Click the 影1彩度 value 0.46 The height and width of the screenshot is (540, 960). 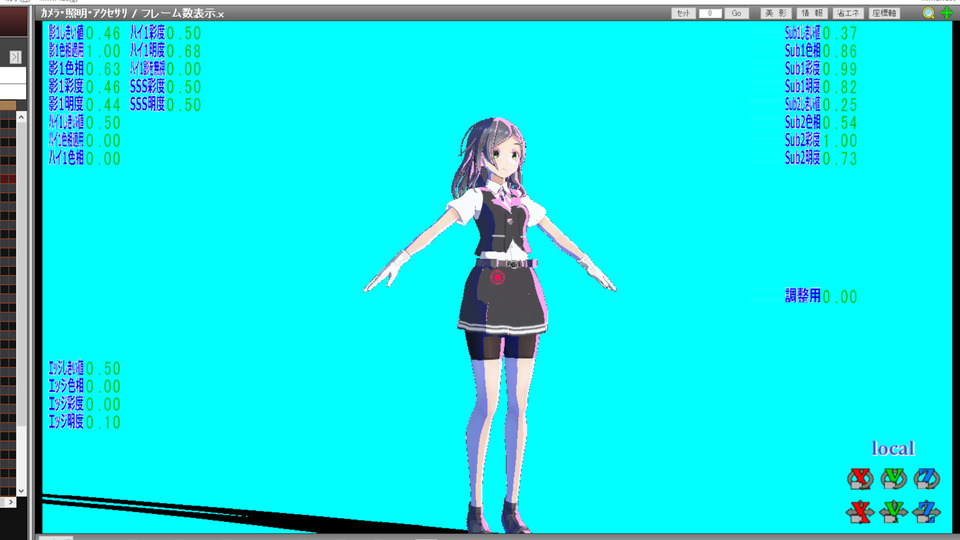(103, 87)
